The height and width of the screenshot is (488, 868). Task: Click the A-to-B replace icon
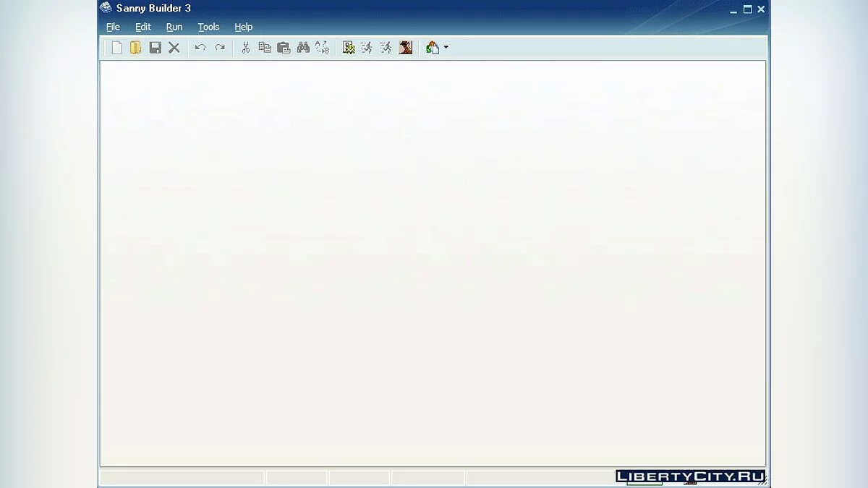pos(322,48)
